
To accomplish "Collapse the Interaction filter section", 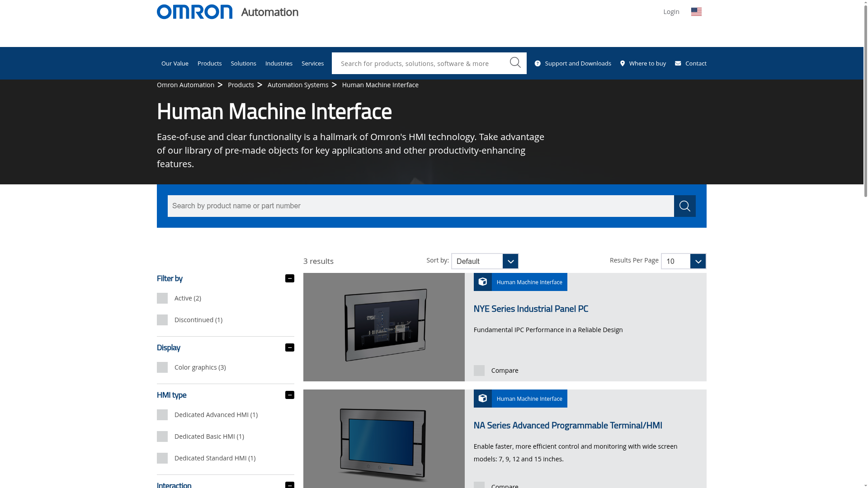I will click(290, 485).
